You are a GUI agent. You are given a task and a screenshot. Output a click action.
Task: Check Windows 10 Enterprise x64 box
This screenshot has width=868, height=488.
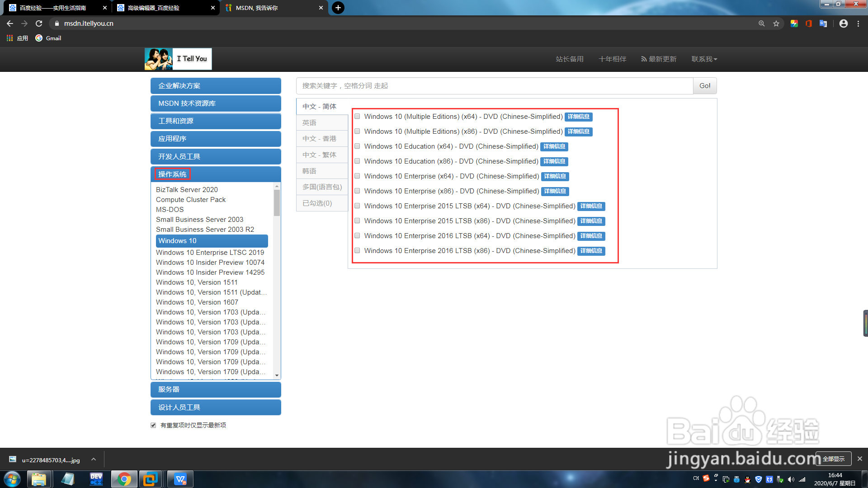[357, 176]
